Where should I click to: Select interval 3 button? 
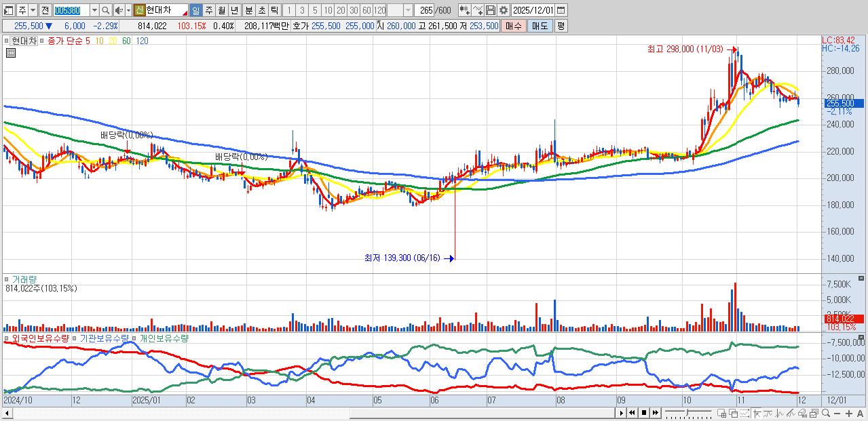tap(302, 10)
